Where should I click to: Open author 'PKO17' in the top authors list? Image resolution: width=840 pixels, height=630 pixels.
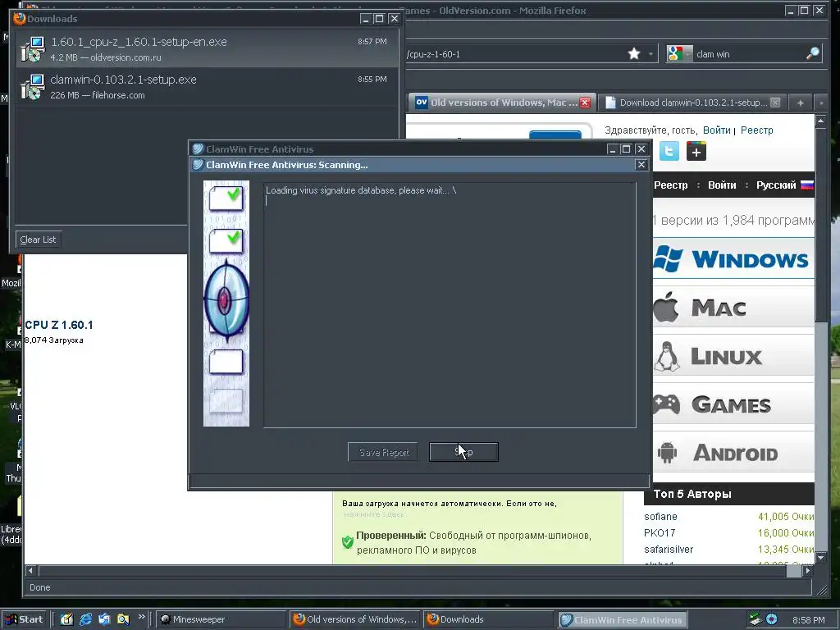pos(660,533)
